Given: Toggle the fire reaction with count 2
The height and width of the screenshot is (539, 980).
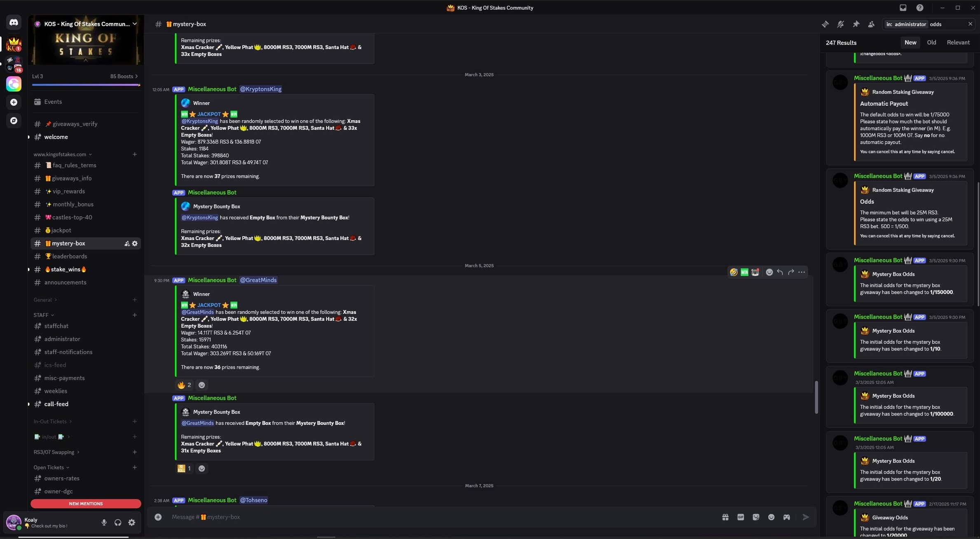Looking at the screenshot, I should click(x=185, y=385).
